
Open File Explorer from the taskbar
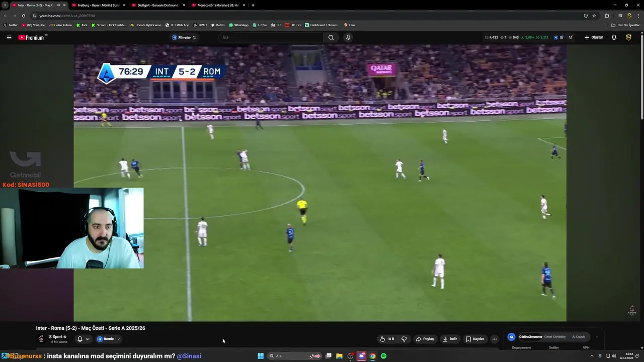click(339, 356)
